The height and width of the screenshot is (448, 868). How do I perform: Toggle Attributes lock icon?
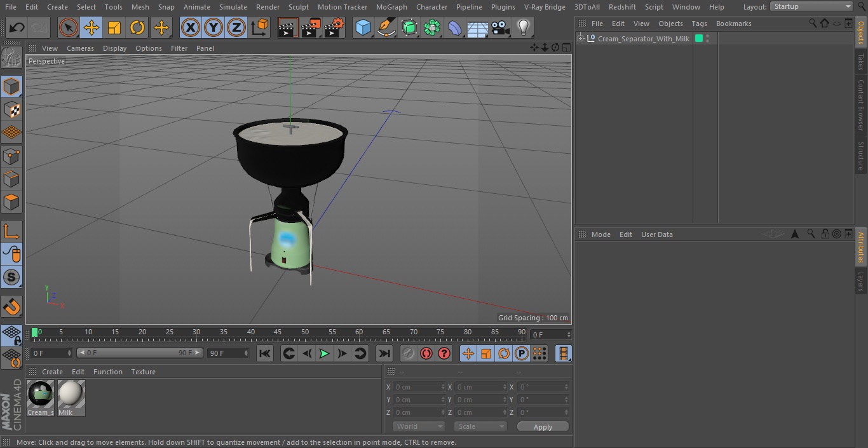coord(825,234)
